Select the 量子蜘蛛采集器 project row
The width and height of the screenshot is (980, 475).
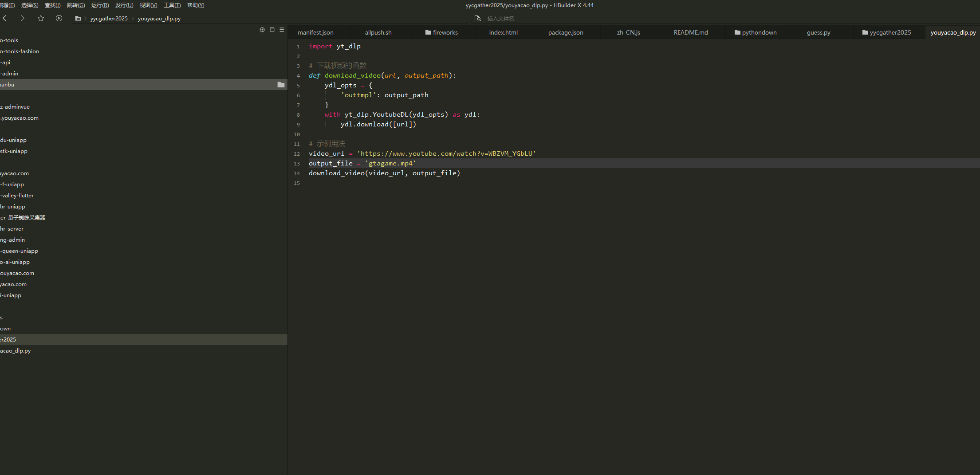click(x=144, y=218)
